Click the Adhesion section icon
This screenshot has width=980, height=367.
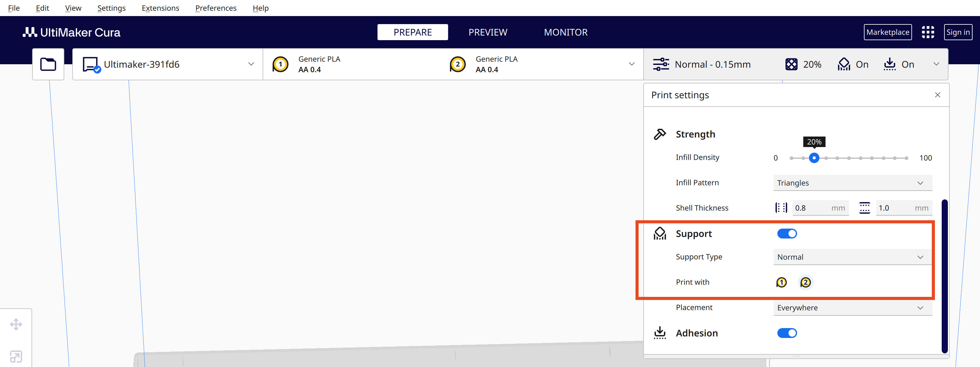(x=660, y=333)
